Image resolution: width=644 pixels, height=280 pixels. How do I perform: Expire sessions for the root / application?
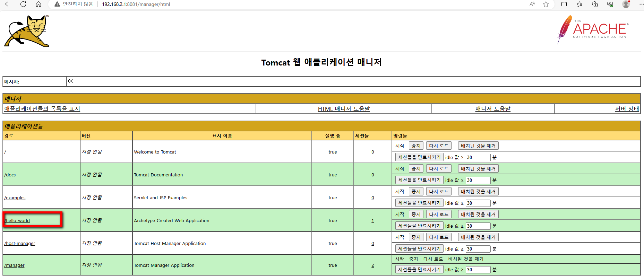[x=419, y=157]
